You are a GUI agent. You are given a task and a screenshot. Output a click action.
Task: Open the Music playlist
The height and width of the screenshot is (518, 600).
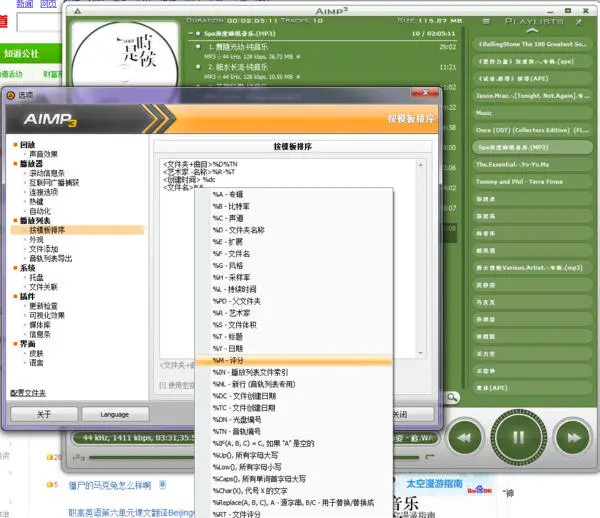(532, 113)
